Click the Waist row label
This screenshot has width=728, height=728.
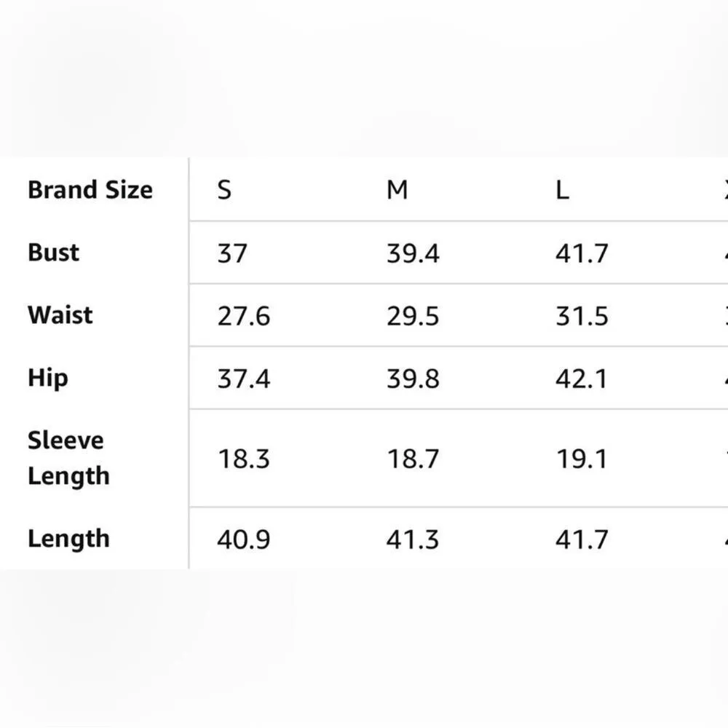click(60, 315)
